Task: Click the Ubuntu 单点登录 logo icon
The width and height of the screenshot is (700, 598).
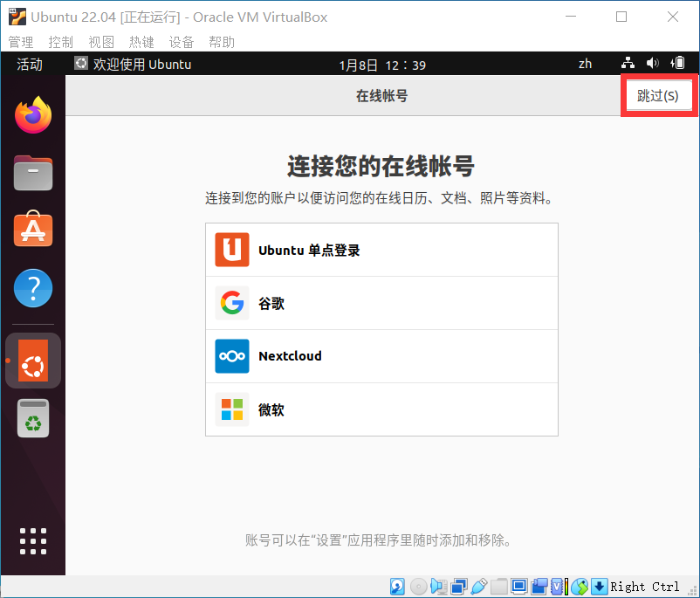Action: (x=231, y=250)
